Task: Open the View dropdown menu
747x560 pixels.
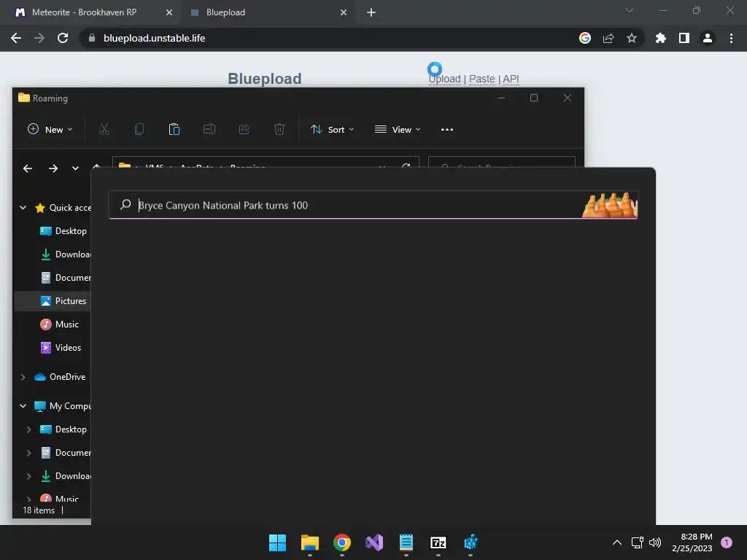Action: [398, 130]
